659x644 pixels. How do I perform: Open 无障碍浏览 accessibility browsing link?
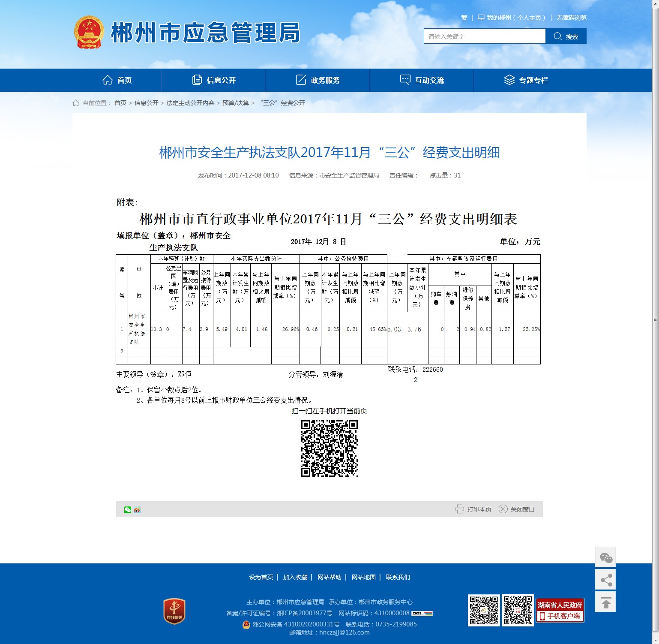click(x=571, y=18)
